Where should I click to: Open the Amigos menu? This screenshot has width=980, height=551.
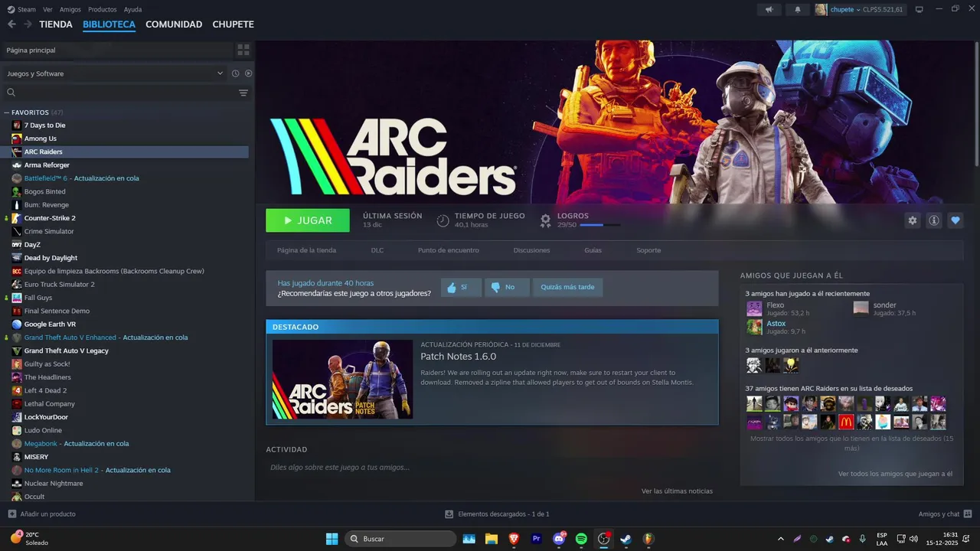pyautogui.click(x=70, y=9)
